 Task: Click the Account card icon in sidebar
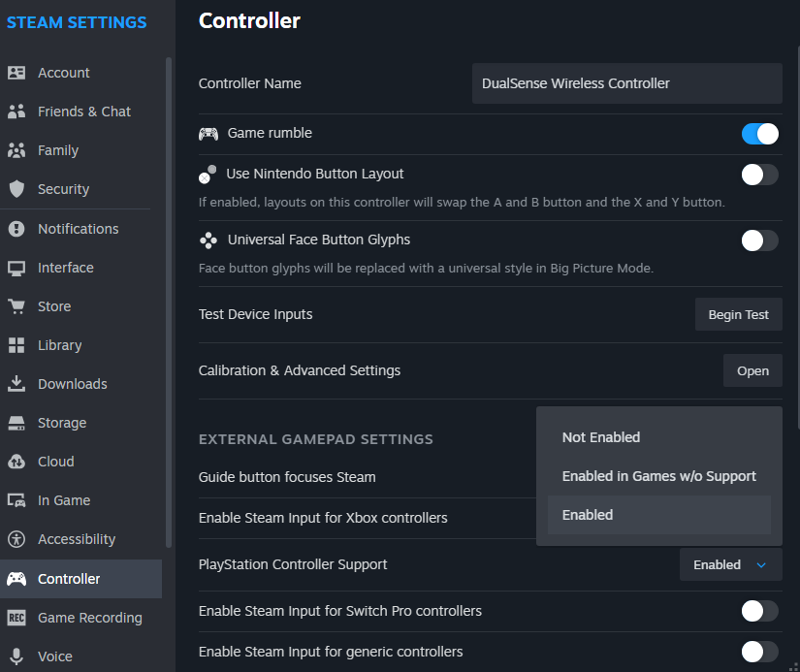16,73
